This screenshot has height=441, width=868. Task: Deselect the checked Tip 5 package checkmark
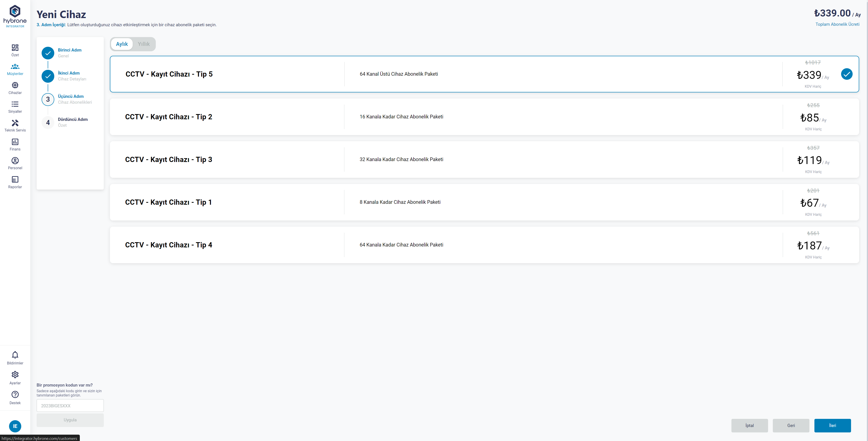coord(847,74)
